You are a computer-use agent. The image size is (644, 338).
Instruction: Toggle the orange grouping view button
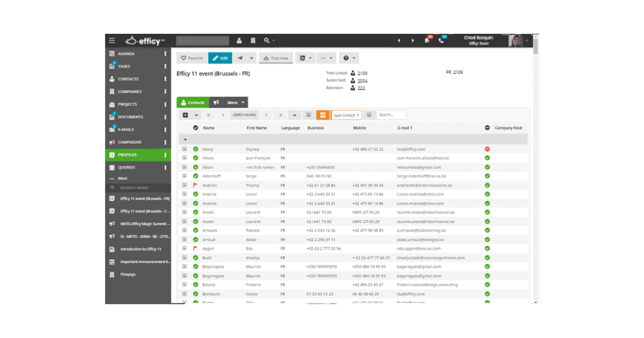click(323, 115)
